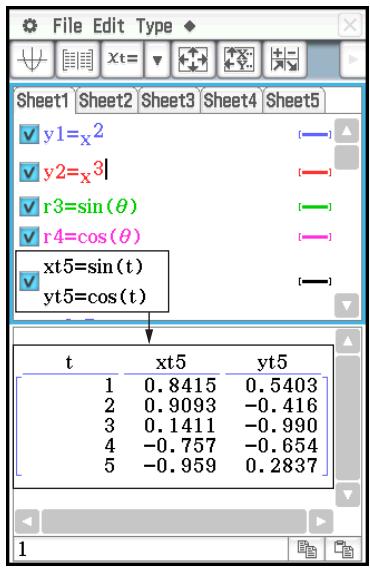The image size is (370, 568).
Task: Click the view window arrows icon
Action: (193, 59)
